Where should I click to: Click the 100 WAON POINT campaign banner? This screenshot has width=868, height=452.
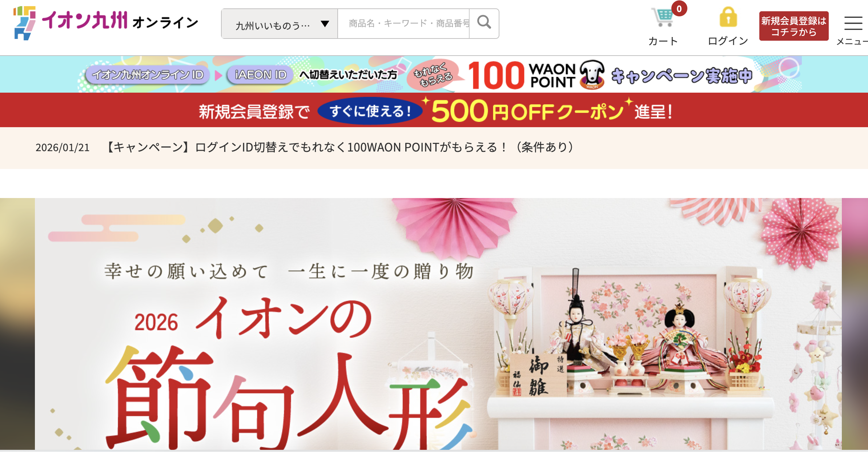coord(434,74)
